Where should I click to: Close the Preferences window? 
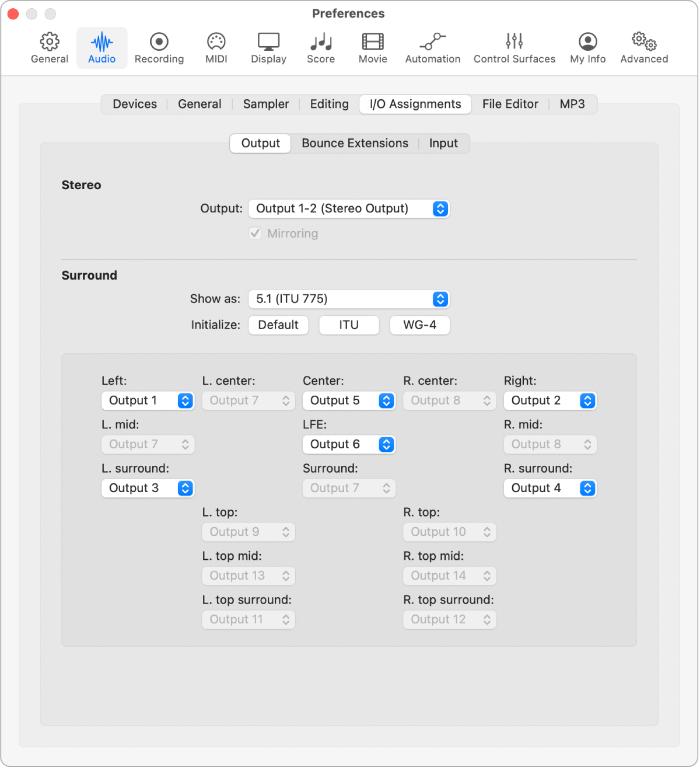[13, 13]
